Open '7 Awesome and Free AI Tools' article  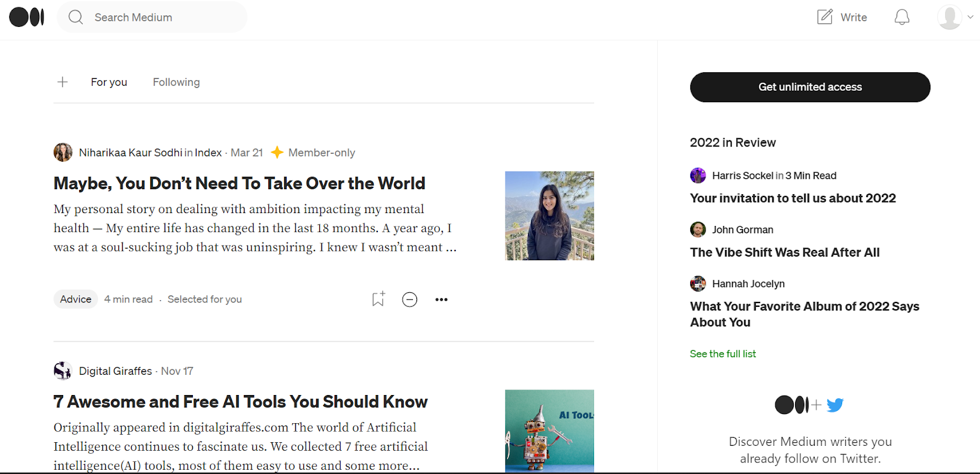pyautogui.click(x=241, y=402)
